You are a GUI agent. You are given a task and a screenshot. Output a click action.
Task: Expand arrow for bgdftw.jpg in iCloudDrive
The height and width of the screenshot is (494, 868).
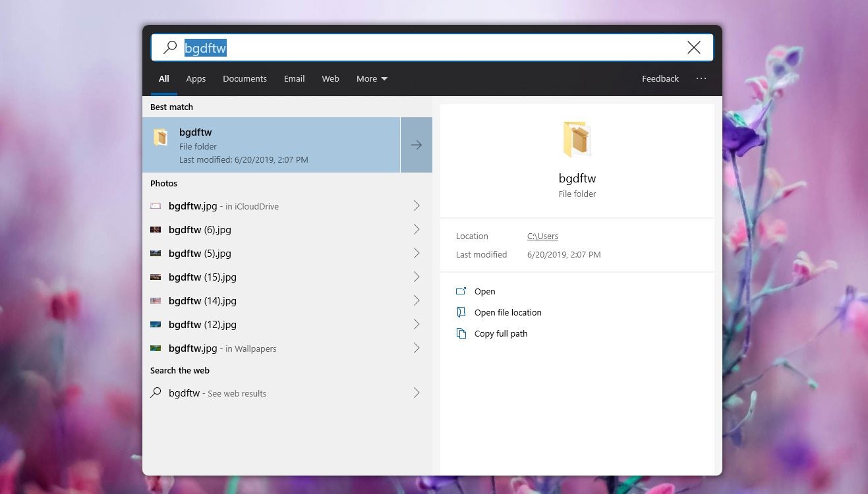coord(417,206)
